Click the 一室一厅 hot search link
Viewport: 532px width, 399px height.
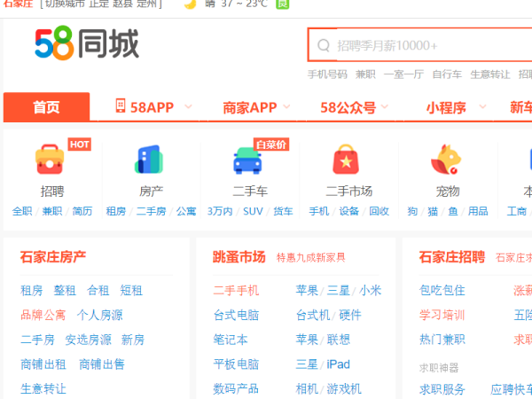403,74
